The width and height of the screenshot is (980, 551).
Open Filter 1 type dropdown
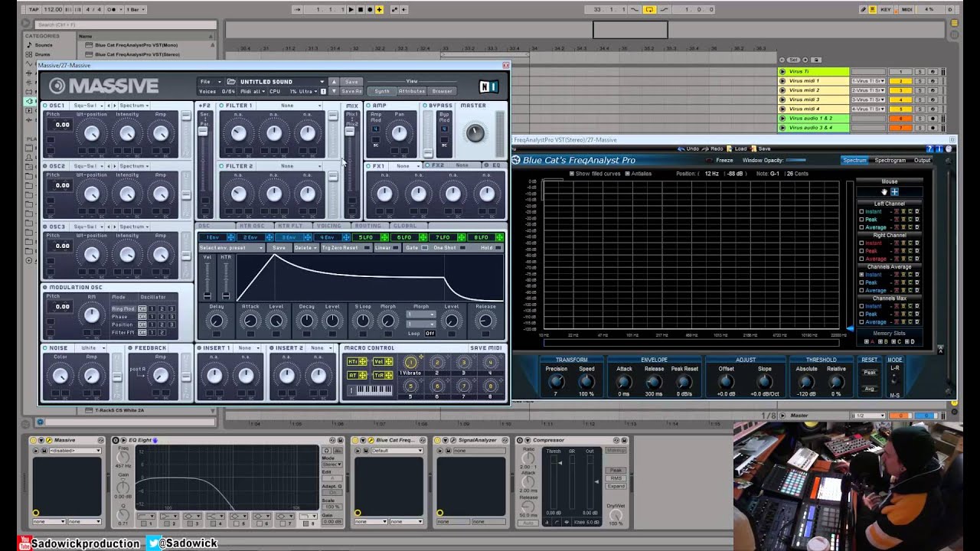coord(291,106)
